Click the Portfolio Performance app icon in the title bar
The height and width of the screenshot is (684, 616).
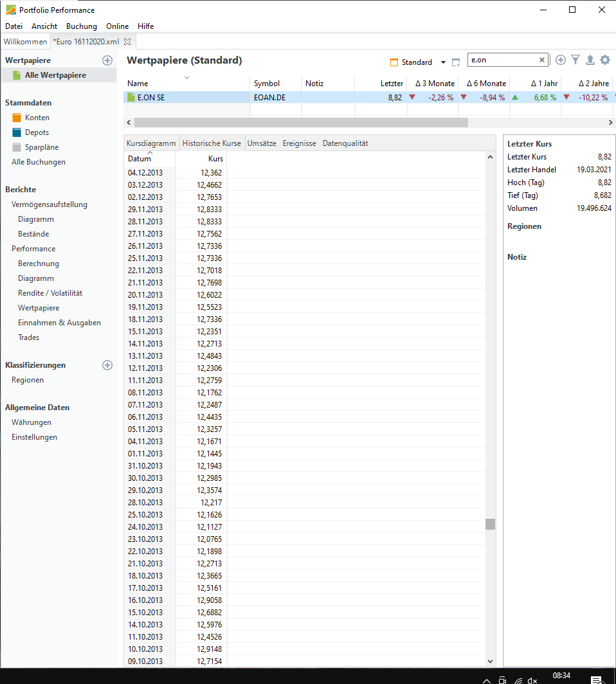[11, 10]
